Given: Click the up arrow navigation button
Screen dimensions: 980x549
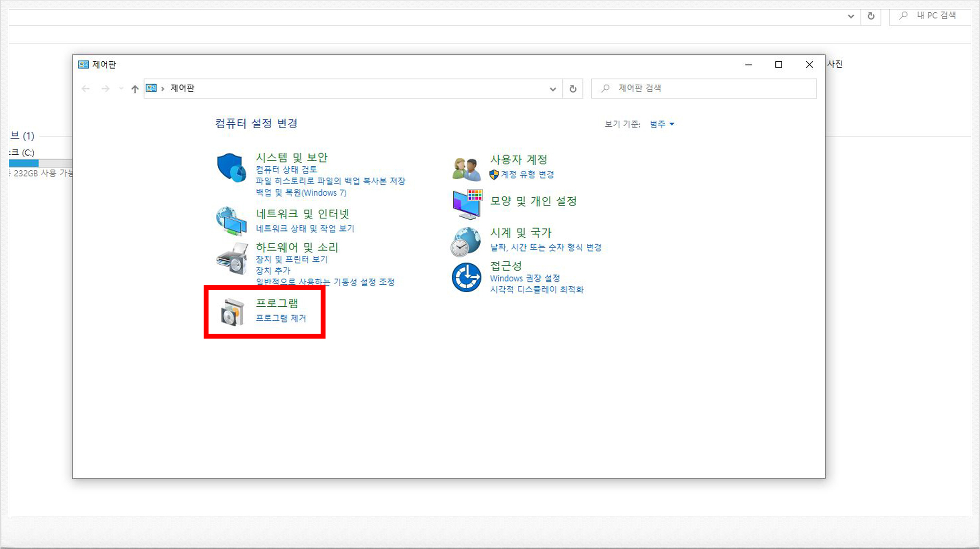Looking at the screenshot, I should (x=135, y=89).
